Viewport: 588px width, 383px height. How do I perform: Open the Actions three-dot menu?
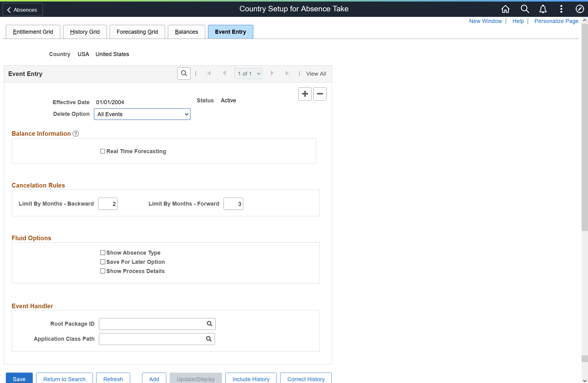click(x=561, y=9)
